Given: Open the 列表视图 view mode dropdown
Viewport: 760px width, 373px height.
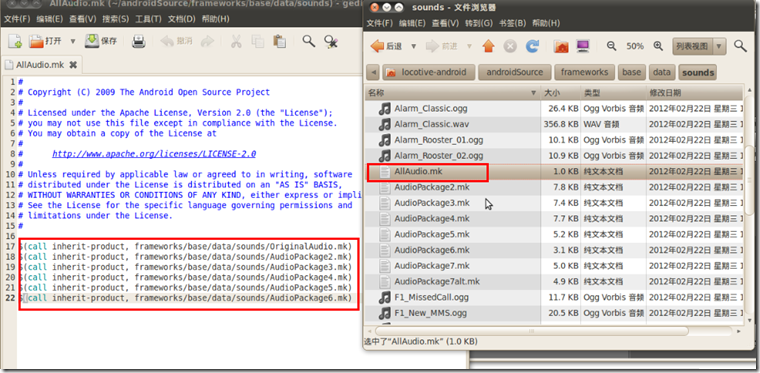Looking at the screenshot, I should tap(699, 47).
